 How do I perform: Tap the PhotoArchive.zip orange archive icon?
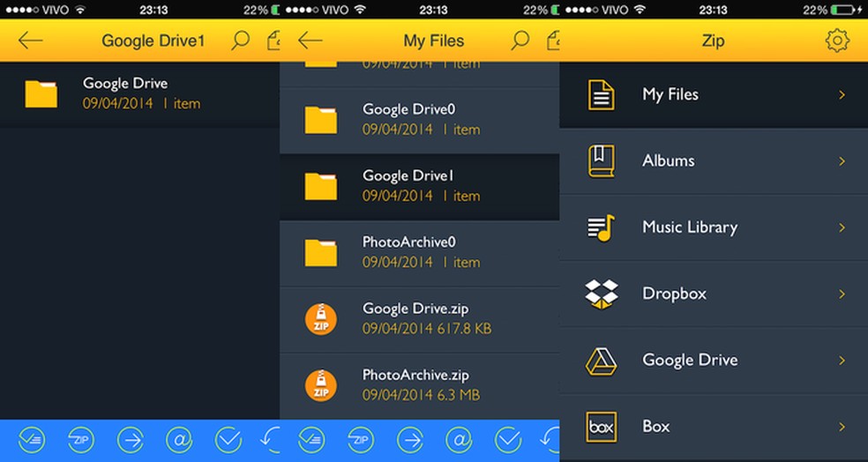(321, 385)
